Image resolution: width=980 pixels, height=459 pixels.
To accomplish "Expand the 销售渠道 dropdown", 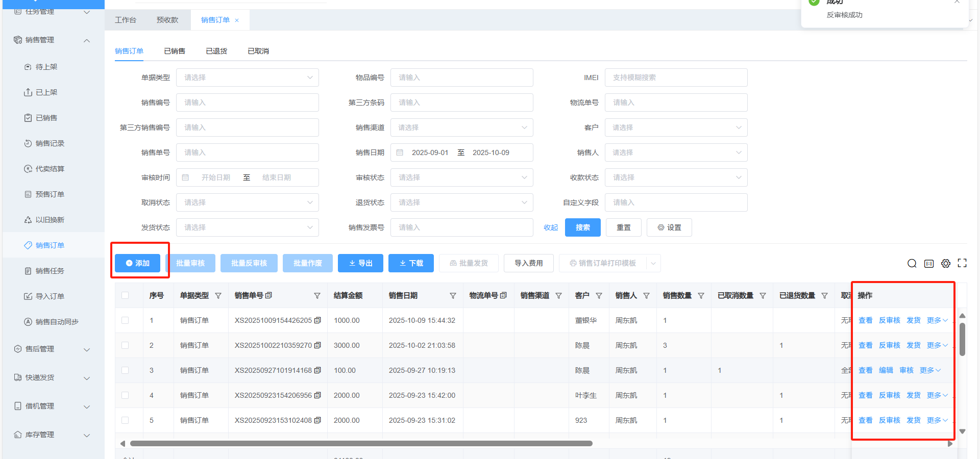I will 461,127.
